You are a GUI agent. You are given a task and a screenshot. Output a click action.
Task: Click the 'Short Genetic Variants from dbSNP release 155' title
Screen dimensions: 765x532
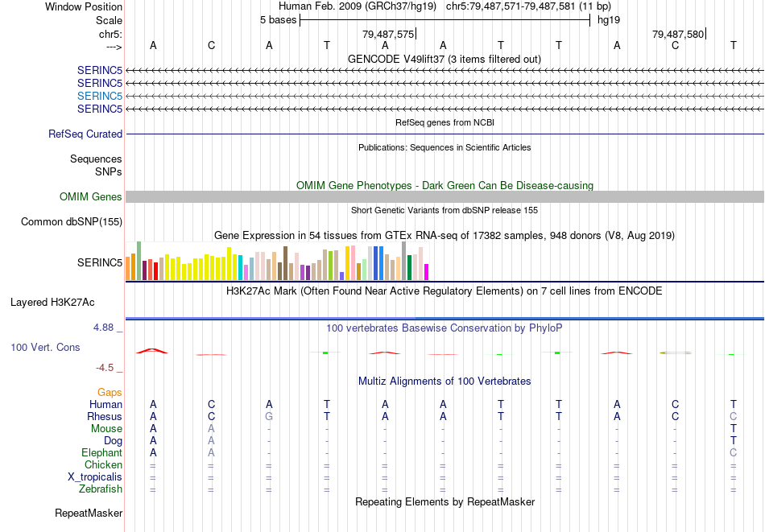(445, 210)
